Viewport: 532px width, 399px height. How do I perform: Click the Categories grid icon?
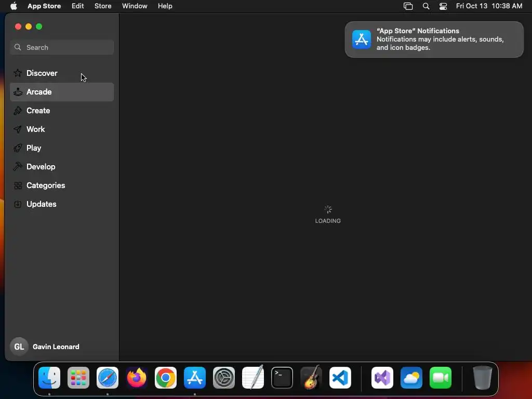[18, 185]
